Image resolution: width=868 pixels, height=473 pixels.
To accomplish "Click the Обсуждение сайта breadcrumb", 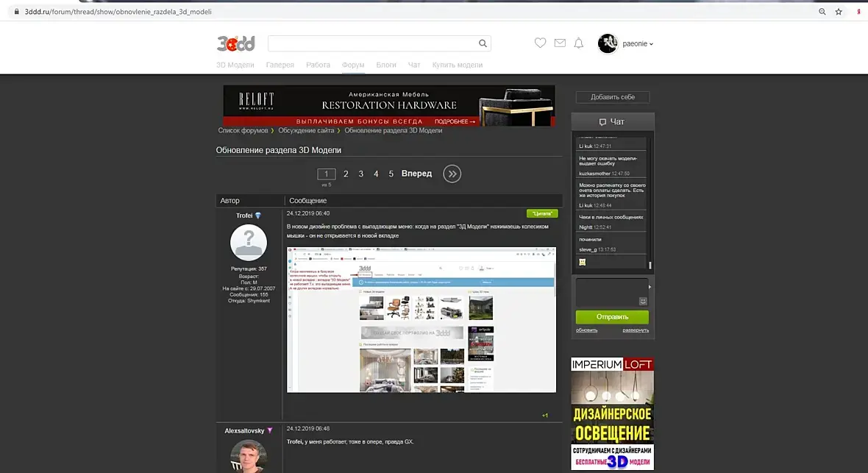I will (306, 131).
